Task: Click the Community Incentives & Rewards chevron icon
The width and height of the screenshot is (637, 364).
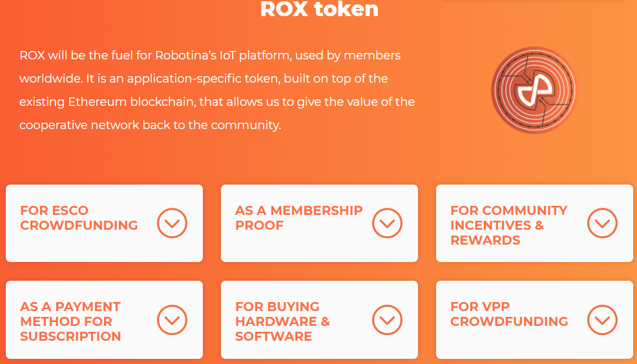Action: coord(602,224)
